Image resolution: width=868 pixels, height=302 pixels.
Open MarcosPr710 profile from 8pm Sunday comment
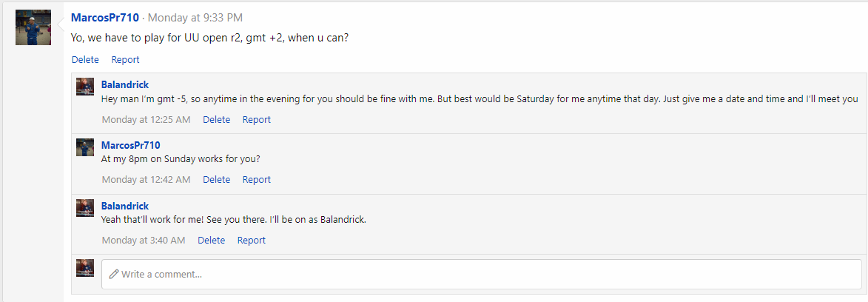coord(130,145)
